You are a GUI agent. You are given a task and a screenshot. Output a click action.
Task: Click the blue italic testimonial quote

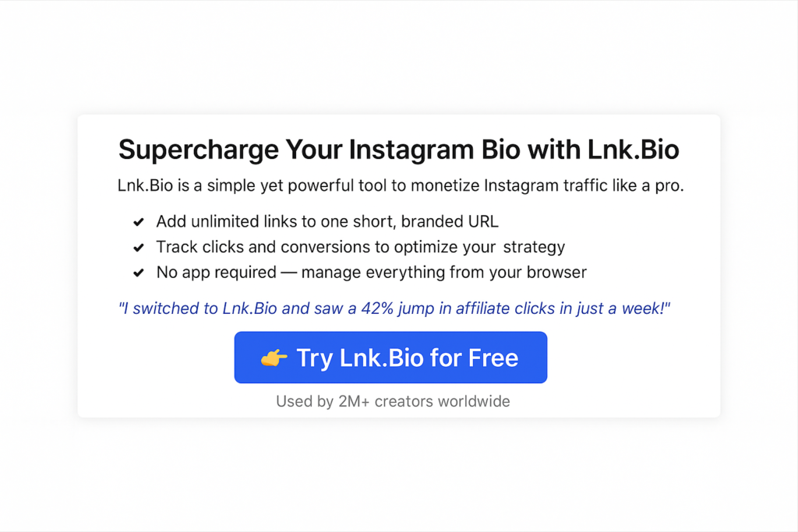394,308
